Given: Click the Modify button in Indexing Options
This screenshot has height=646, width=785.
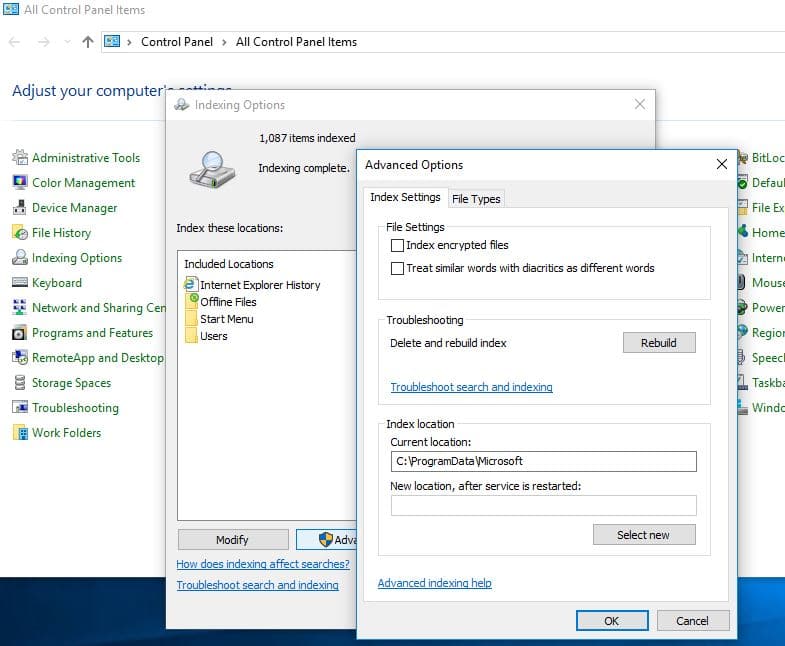Looking at the screenshot, I should (x=232, y=540).
